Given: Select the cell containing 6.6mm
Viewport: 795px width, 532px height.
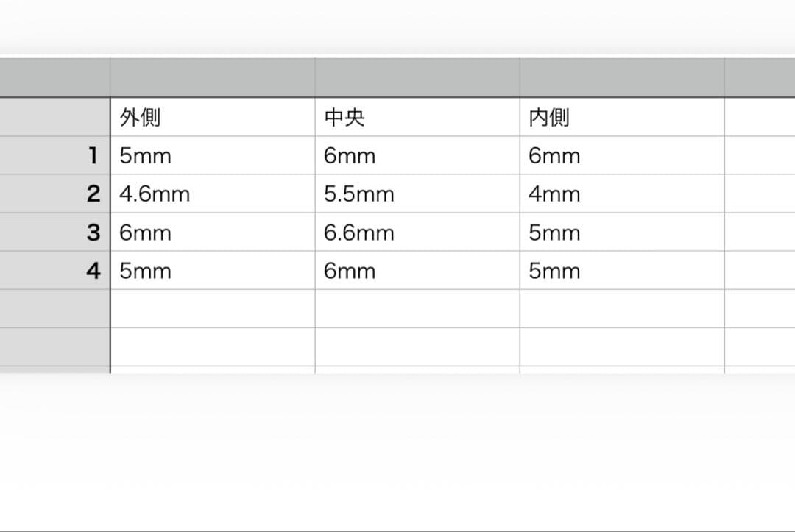Looking at the screenshot, I should (416, 232).
